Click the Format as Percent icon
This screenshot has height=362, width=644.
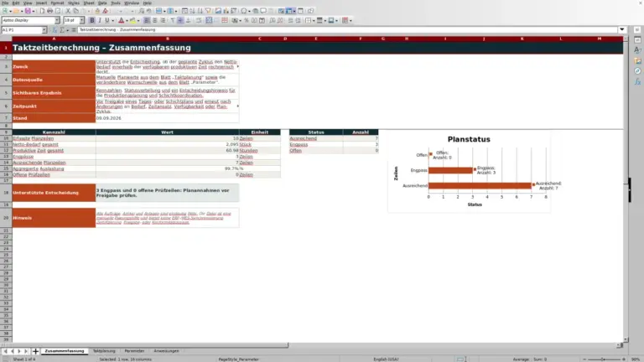coord(246,20)
